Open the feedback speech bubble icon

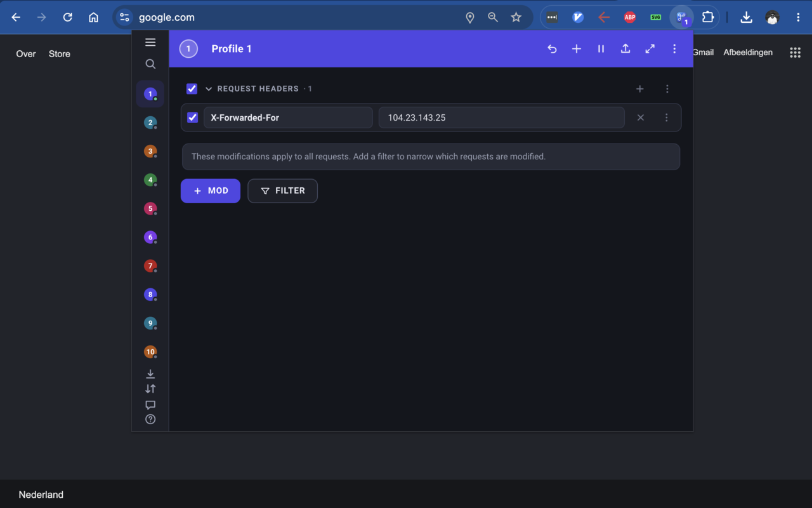(150, 404)
